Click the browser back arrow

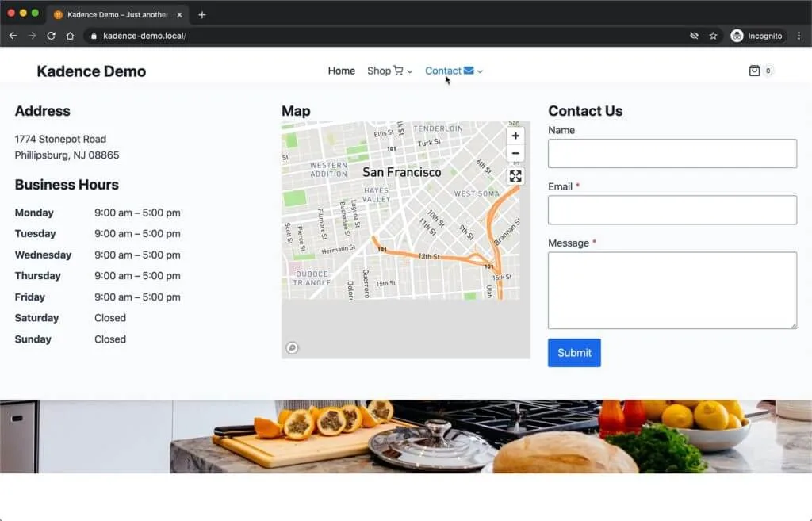pyautogui.click(x=13, y=36)
